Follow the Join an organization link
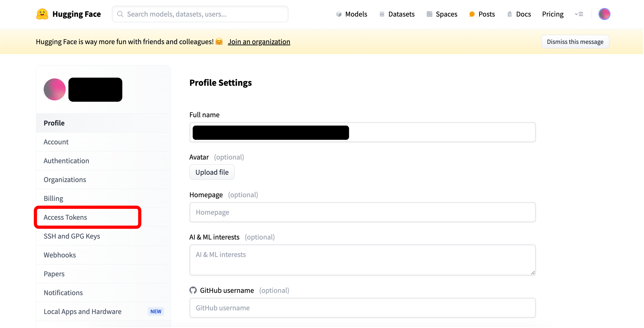The image size is (644, 328). coord(259,42)
